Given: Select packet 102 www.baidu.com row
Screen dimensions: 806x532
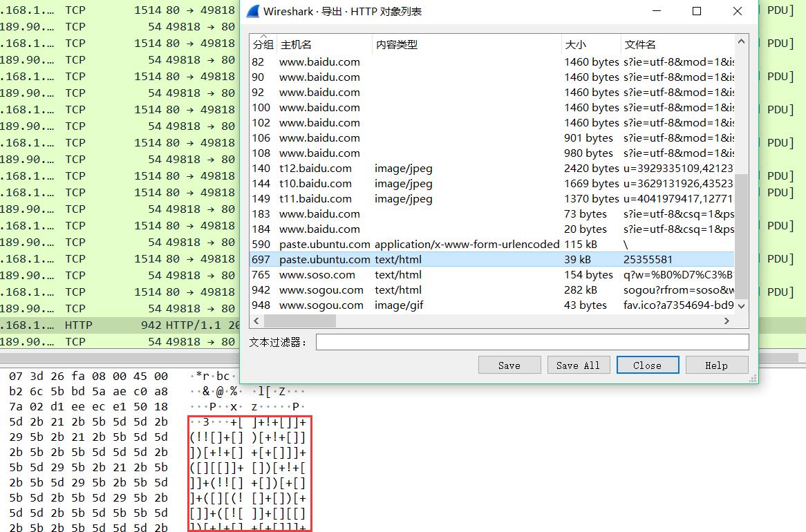Looking at the screenshot, I should [492, 123].
